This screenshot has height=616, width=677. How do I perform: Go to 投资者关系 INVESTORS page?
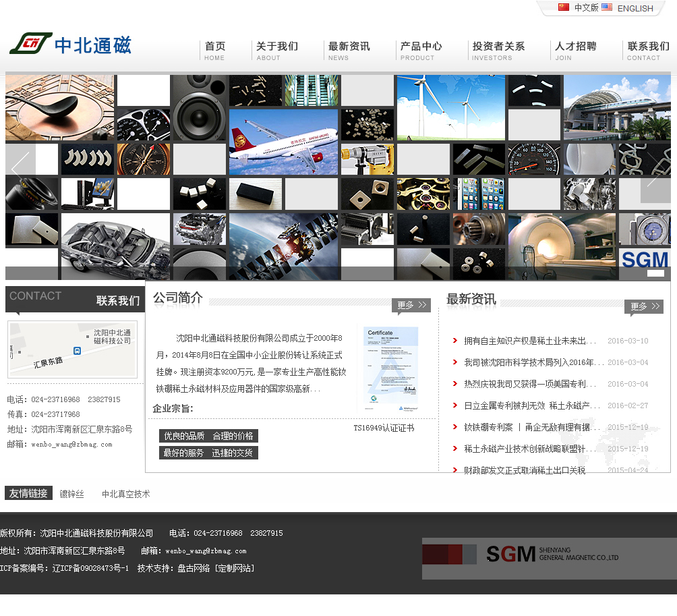(498, 51)
